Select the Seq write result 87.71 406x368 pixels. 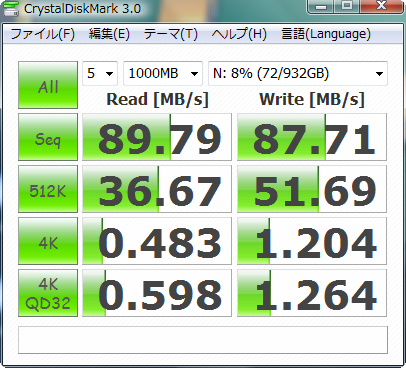[312, 137]
